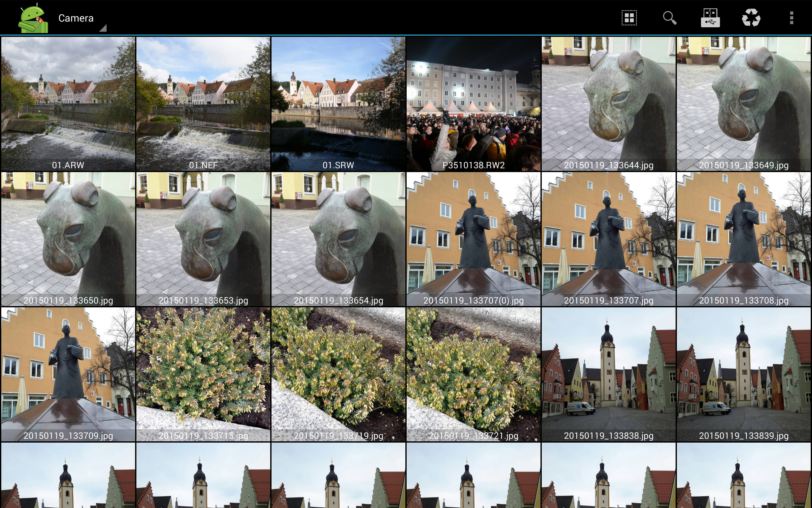
Task: Open photo 20150119_133839.jpg
Action: 744,374
